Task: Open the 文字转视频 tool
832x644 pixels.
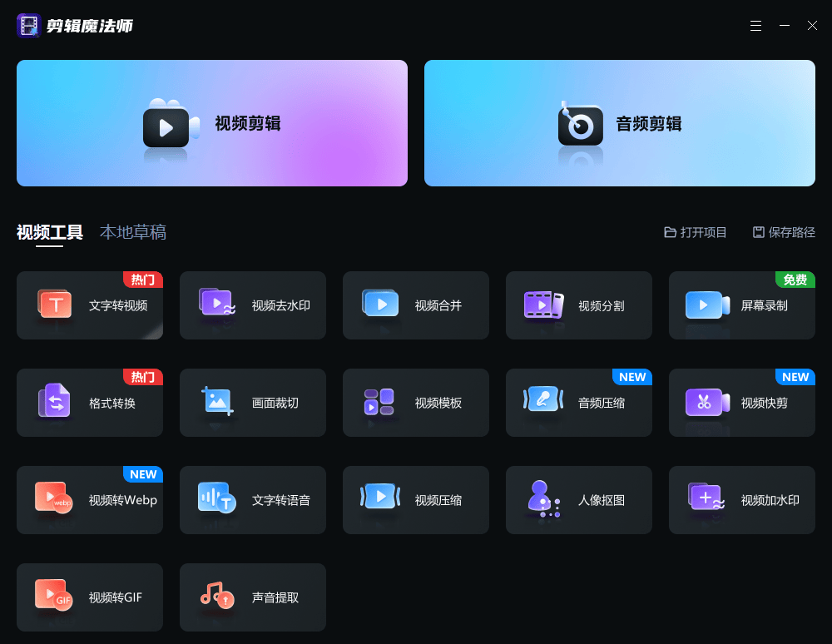Action: pyautogui.click(x=89, y=305)
